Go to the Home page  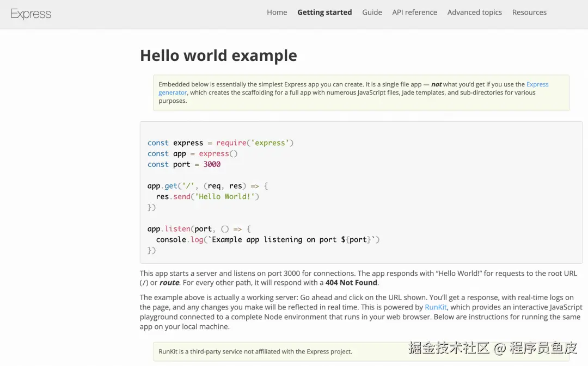pos(277,13)
